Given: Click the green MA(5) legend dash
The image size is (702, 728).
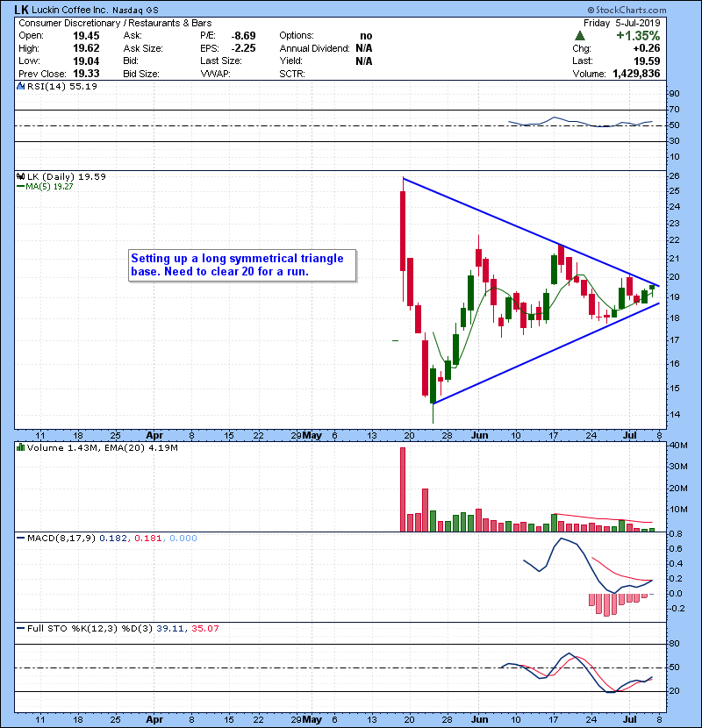Looking at the screenshot, I should pos(20,187).
